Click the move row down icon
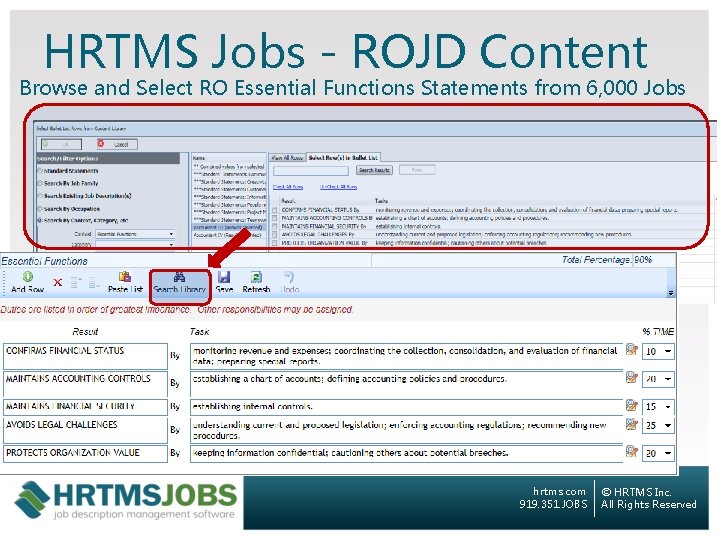This screenshot has height=540, width=720. [x=94, y=283]
